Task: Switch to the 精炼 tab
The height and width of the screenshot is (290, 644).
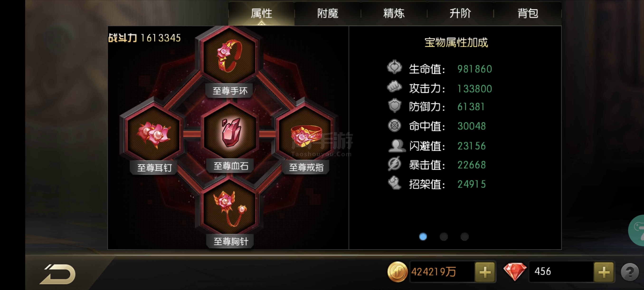Action: (394, 13)
